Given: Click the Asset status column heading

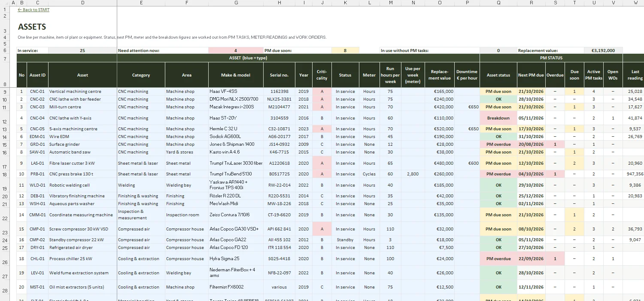Looking at the screenshot, I should [498, 75].
